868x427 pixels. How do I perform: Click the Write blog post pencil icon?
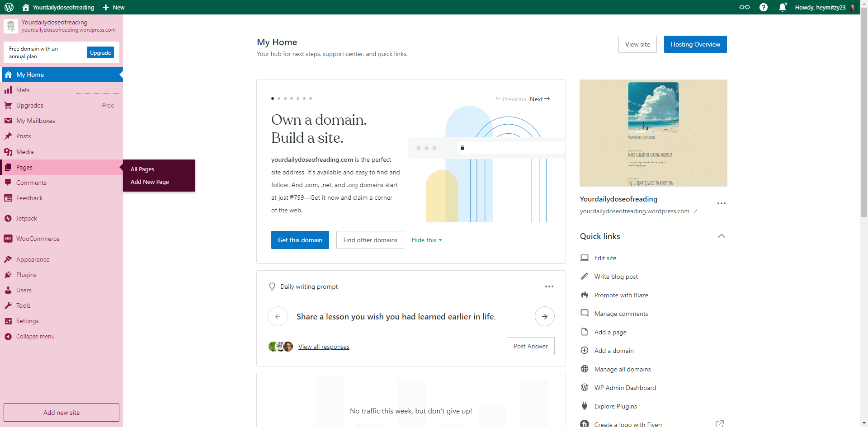pos(585,277)
